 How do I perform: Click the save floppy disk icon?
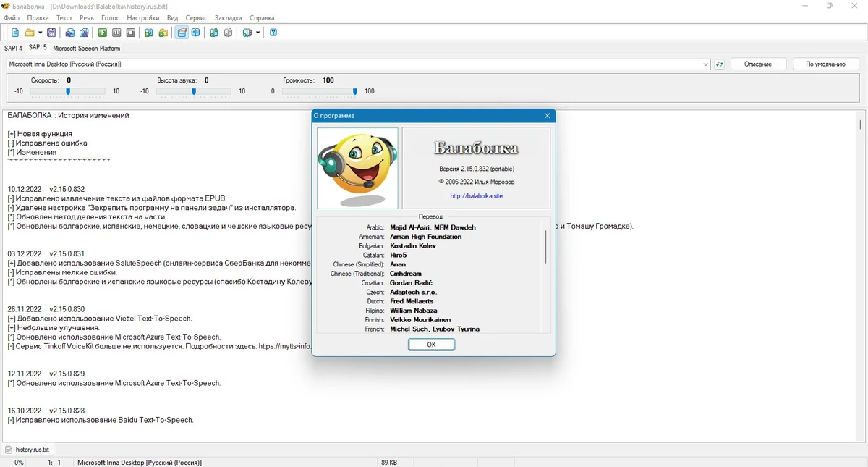tap(52, 33)
